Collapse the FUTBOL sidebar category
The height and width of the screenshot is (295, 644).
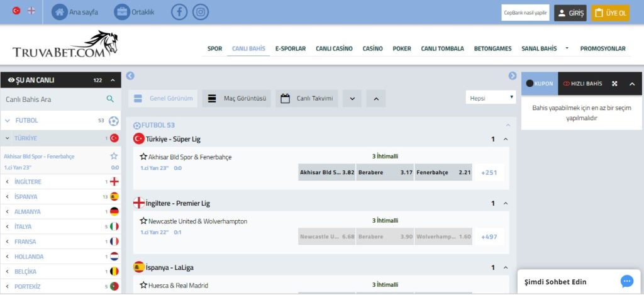pyautogui.click(x=8, y=121)
